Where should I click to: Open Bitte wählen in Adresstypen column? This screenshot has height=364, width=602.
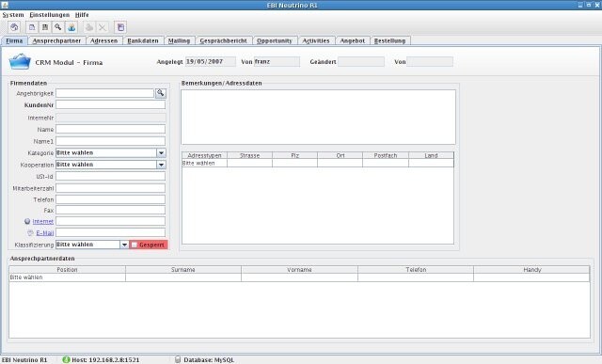204,163
